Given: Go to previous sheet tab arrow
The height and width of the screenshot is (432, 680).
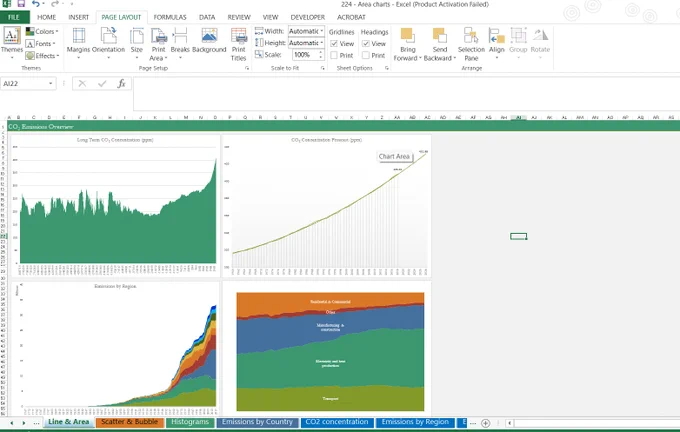Looking at the screenshot, I should tap(12, 423).
